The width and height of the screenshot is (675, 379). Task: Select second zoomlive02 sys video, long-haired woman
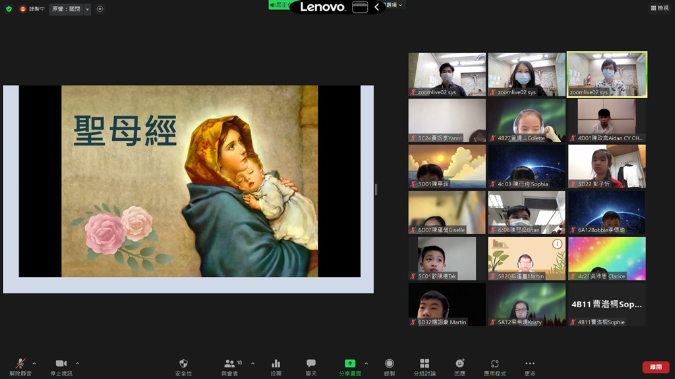(526, 75)
